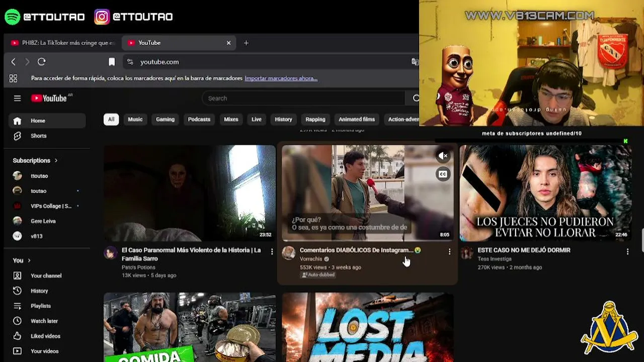Click the Pato's Potions channel avatar
The width and height of the screenshot is (644, 362).
(110, 253)
